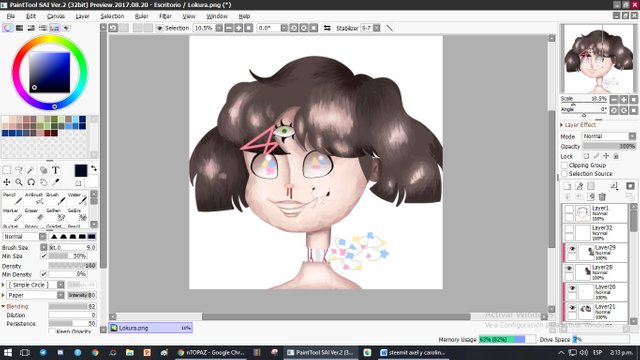Toggle the straight line drawing mode
Viewport: 640px width, 360px height.
point(389,28)
